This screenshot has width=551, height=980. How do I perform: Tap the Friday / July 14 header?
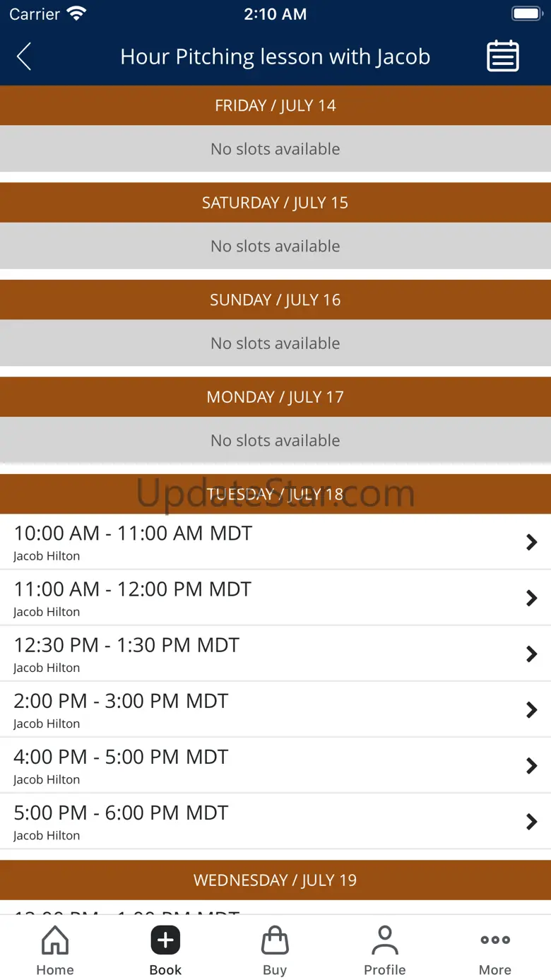(275, 105)
